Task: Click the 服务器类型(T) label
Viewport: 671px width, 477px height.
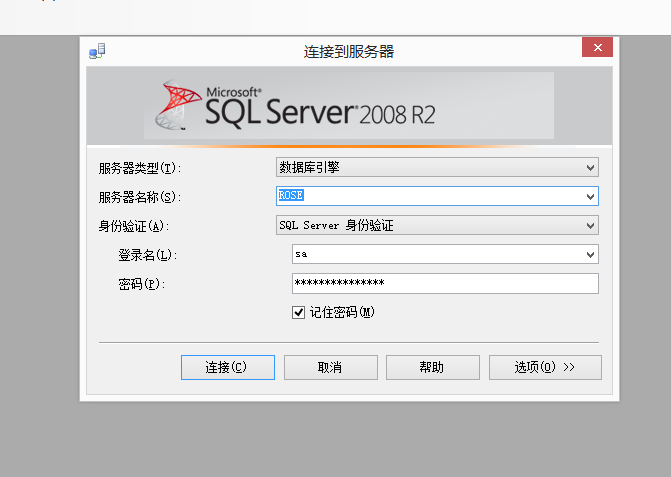Action: tap(140, 168)
